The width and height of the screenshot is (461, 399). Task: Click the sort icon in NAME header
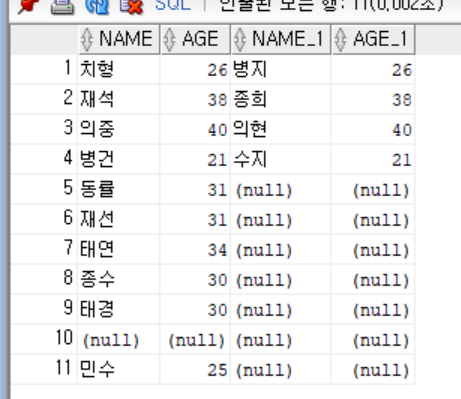87,39
